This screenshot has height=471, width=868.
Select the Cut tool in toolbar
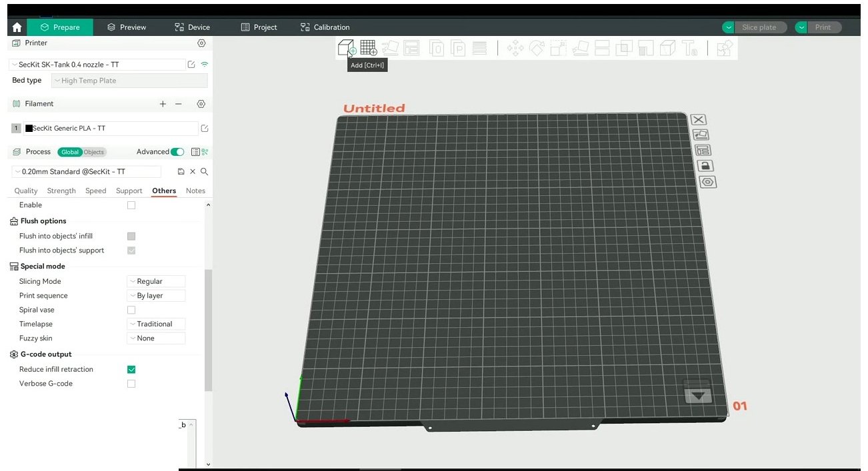[602, 48]
